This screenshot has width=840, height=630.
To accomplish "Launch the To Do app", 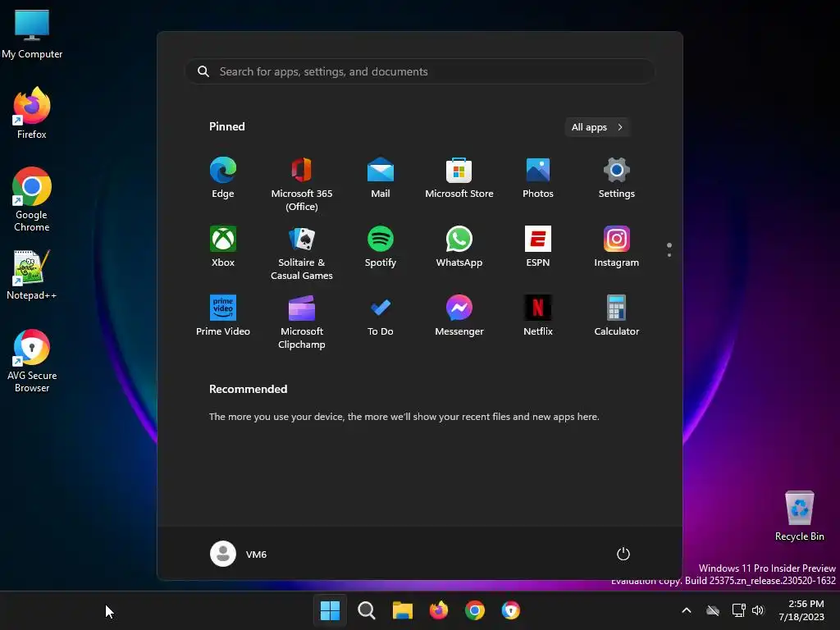I will [x=381, y=316].
